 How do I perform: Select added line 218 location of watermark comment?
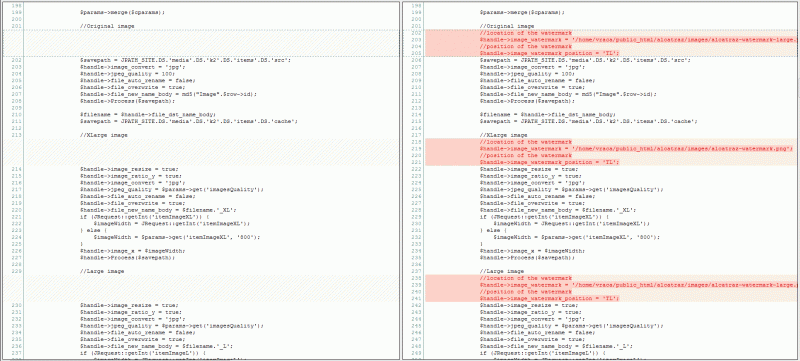pyautogui.click(x=526, y=142)
